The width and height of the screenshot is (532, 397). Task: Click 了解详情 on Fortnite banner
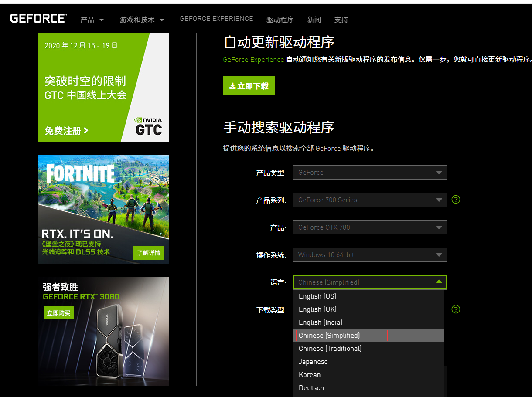148,253
